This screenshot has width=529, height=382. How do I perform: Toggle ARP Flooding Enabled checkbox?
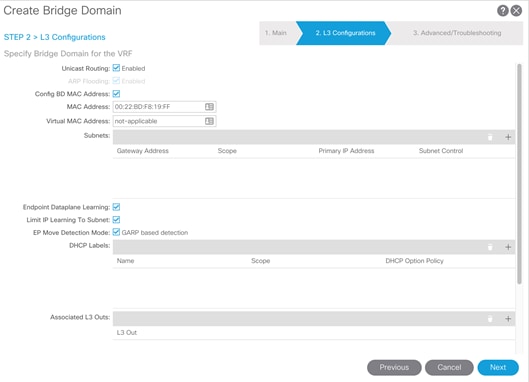[x=116, y=81]
